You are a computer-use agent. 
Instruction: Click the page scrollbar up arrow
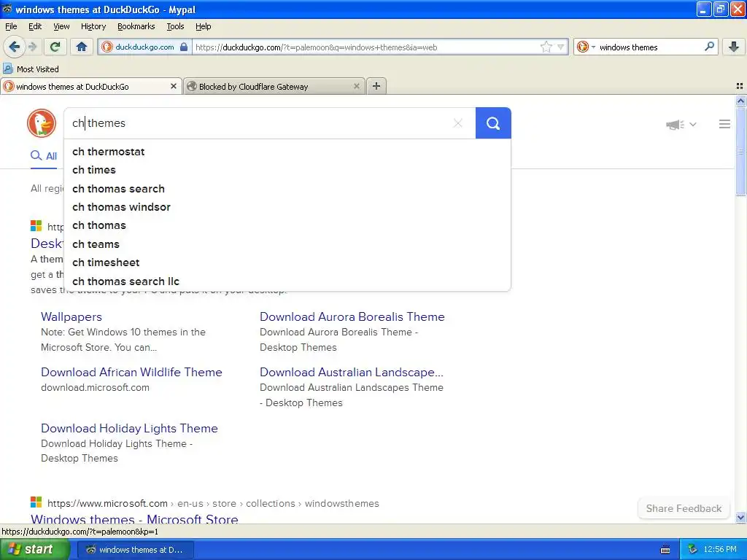[x=740, y=101]
